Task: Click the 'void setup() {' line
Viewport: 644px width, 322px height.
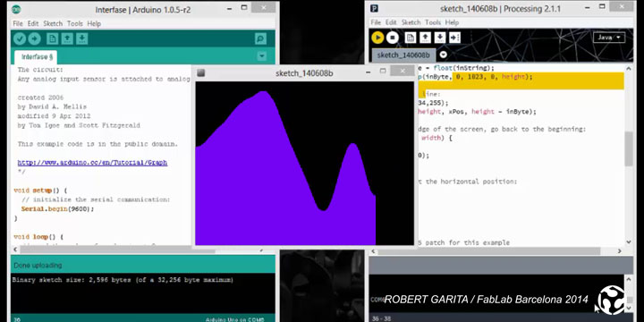Action: coord(40,191)
